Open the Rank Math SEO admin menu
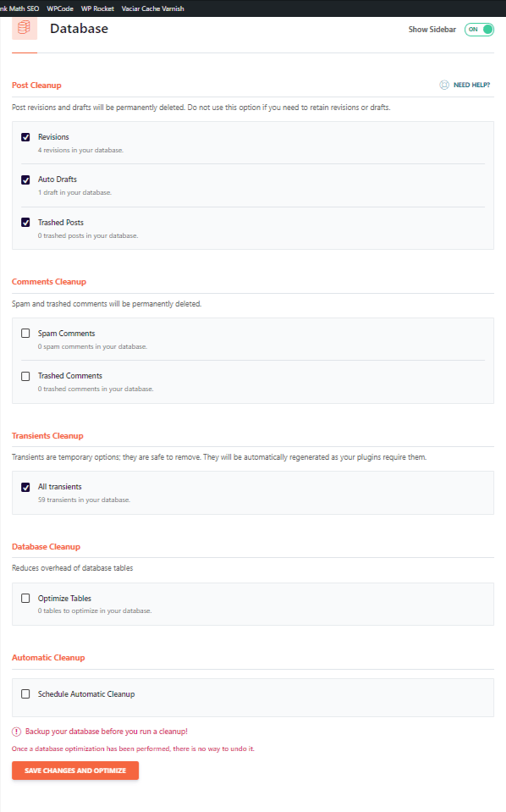 pos(19,8)
